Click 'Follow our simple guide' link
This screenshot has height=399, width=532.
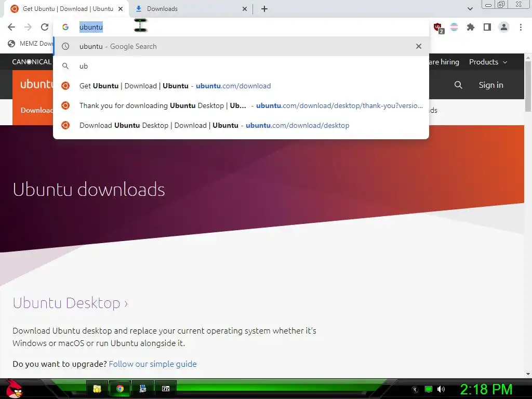(153, 364)
